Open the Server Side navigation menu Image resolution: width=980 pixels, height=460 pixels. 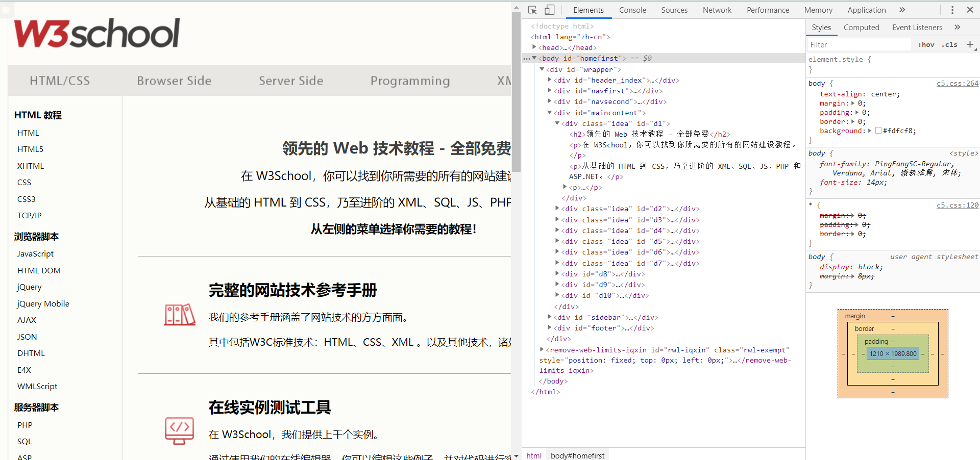click(x=291, y=81)
